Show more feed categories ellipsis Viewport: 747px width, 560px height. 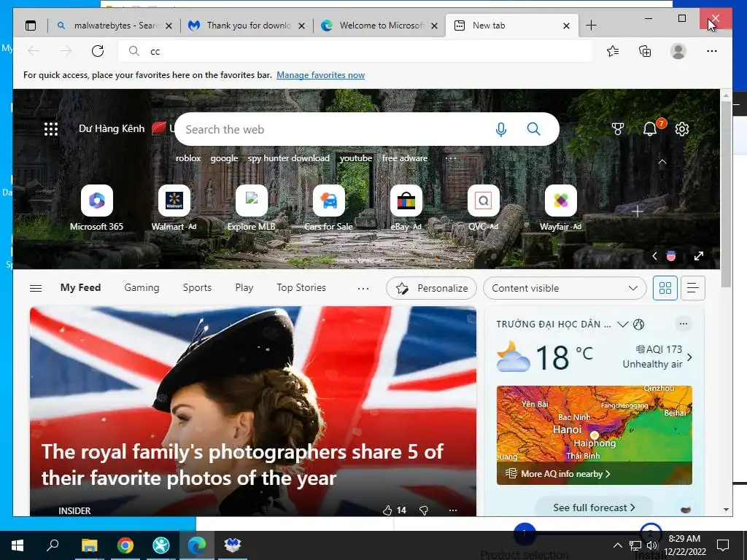363,288
